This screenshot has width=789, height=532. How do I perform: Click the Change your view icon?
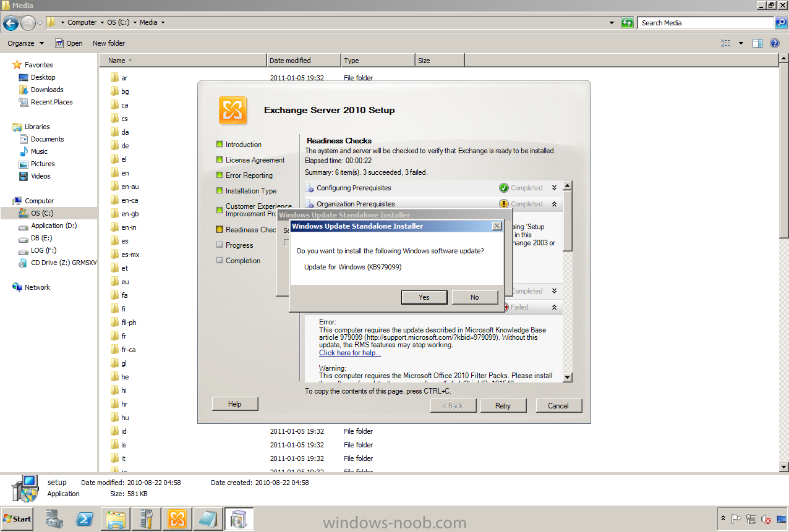(726, 43)
